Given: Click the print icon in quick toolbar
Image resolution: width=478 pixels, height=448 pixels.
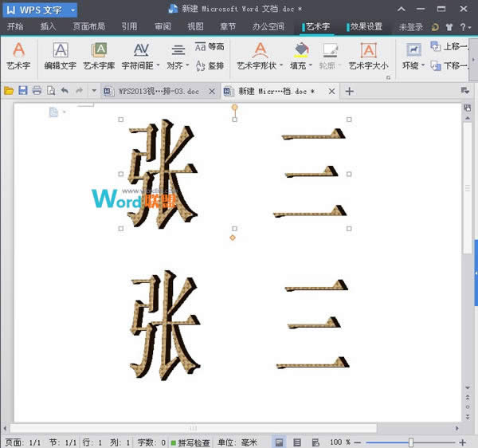Looking at the screenshot, I should (37, 92).
